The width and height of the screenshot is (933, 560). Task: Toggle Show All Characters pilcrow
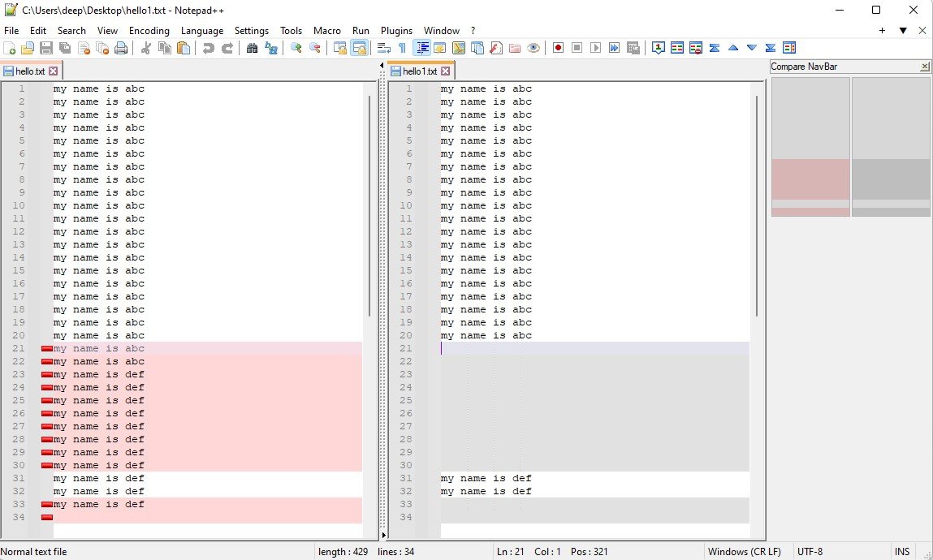click(x=402, y=48)
